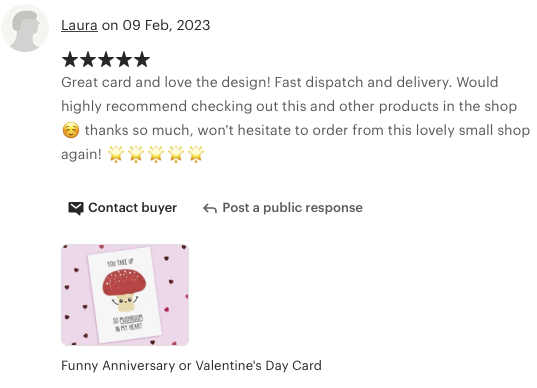Image resolution: width=537 pixels, height=388 pixels.
Task: Open Laura's profile link
Action: 79,25
